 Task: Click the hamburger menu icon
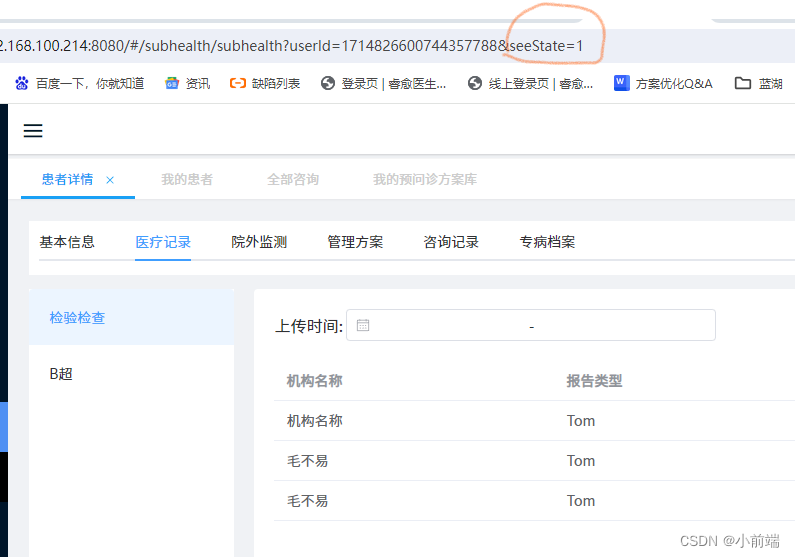[x=33, y=131]
